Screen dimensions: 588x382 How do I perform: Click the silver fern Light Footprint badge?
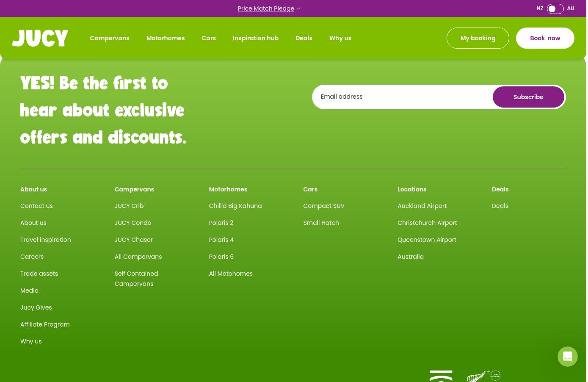[x=484, y=376]
